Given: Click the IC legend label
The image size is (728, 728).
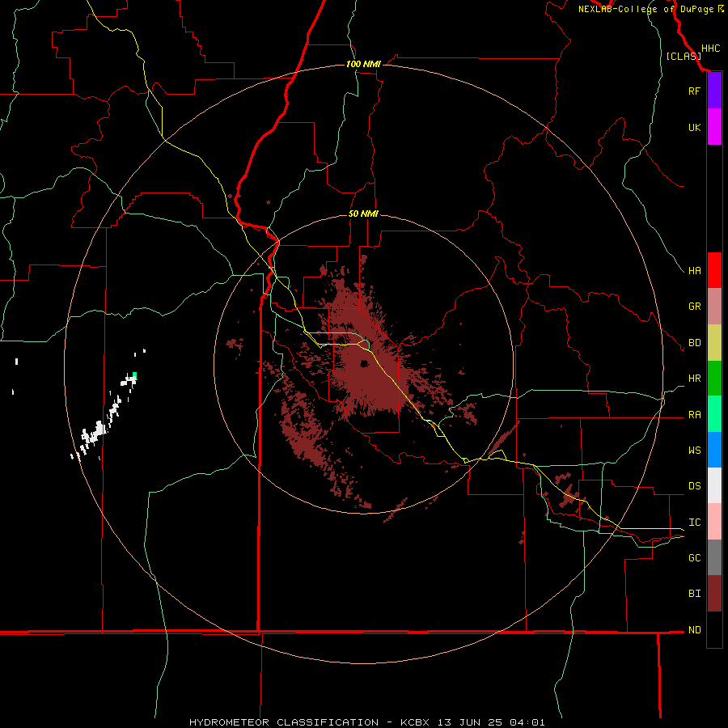Looking at the screenshot, I should 694,523.
